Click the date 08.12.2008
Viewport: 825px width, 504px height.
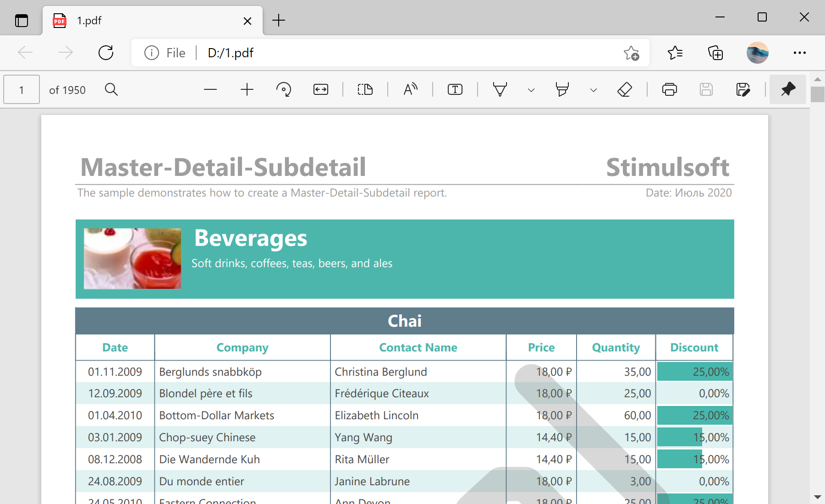click(115, 460)
